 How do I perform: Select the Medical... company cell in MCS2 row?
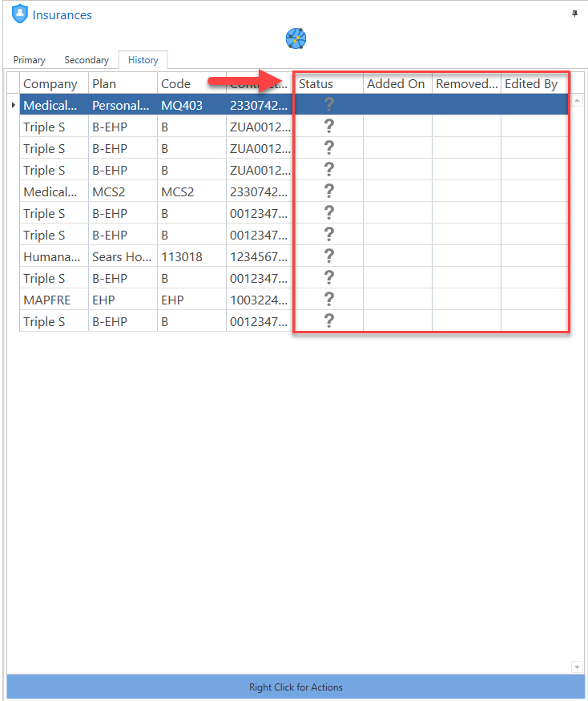(54, 191)
